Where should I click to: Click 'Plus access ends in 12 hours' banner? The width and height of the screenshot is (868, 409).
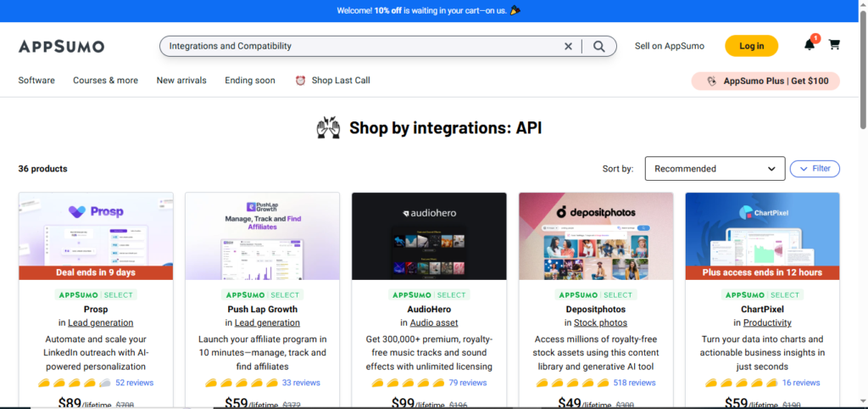762,272
